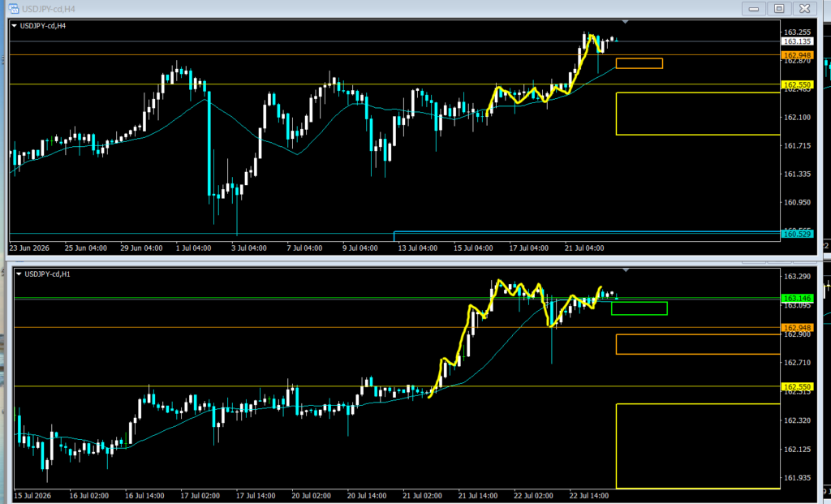Click the blue 160.529 price label on H4
831x504 pixels.
pos(797,234)
